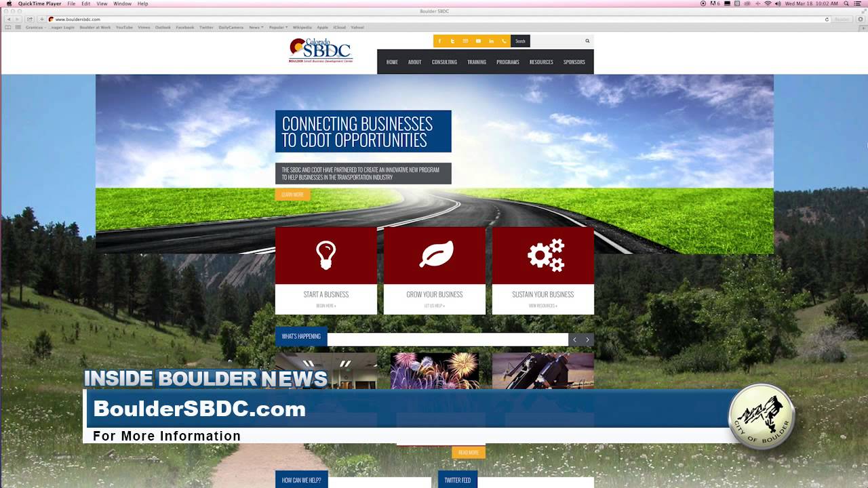Image resolution: width=868 pixels, height=488 pixels.
Task: Go forward with Safari's forward arrow
Action: click(x=16, y=19)
